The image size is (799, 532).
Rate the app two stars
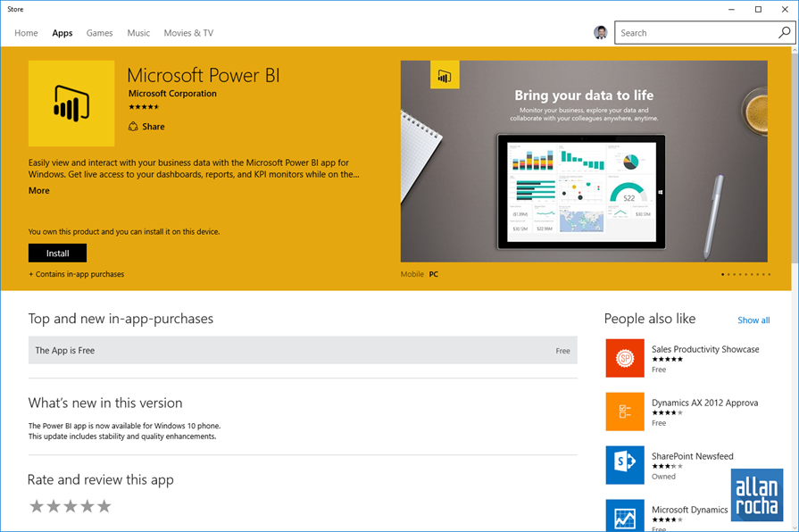tap(54, 506)
